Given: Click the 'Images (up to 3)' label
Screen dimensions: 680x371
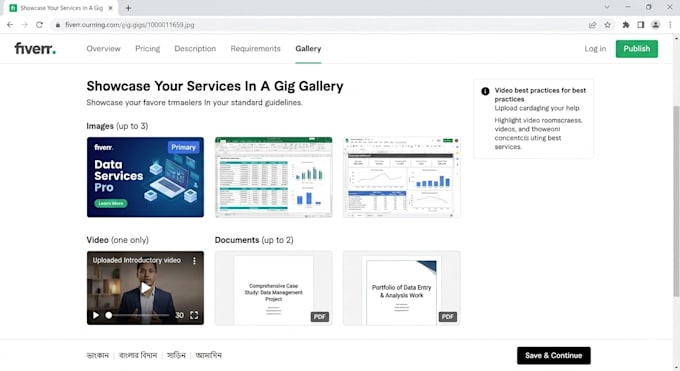Looking at the screenshot, I should click(x=117, y=126).
